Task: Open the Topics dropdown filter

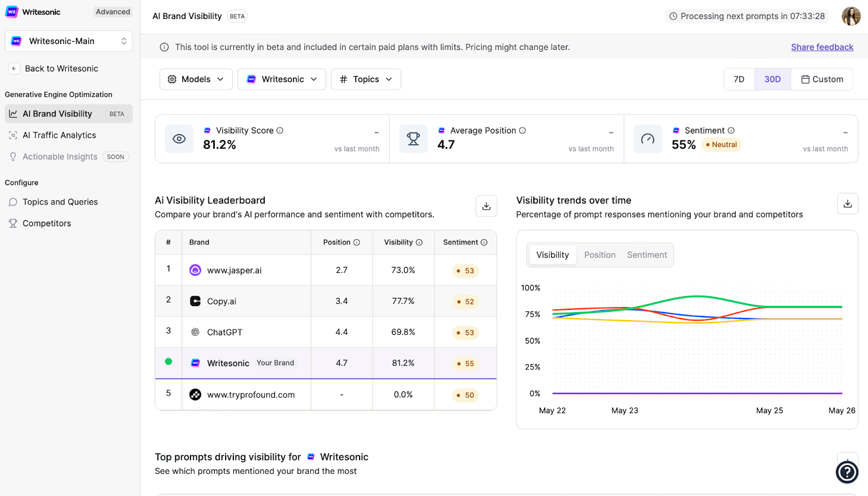Action: coord(366,79)
